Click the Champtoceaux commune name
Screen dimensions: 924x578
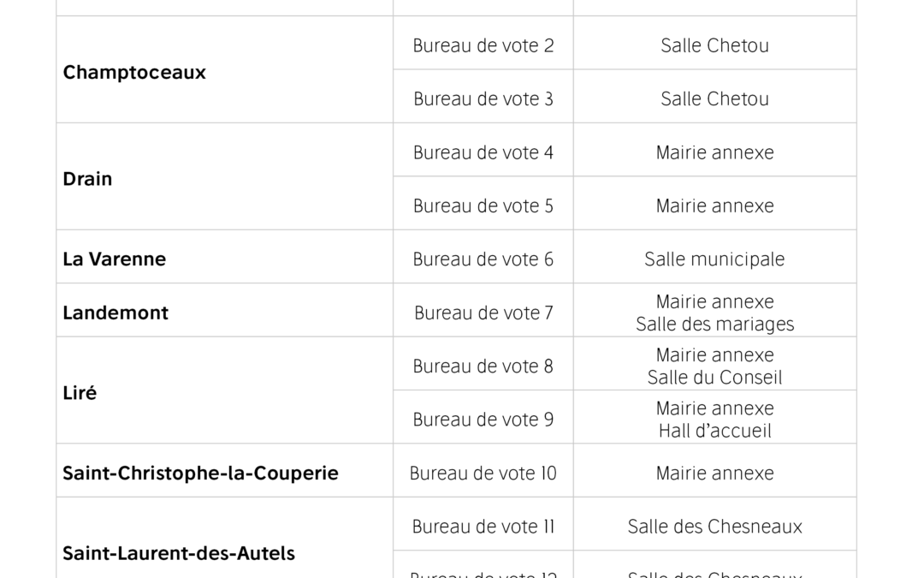point(134,72)
